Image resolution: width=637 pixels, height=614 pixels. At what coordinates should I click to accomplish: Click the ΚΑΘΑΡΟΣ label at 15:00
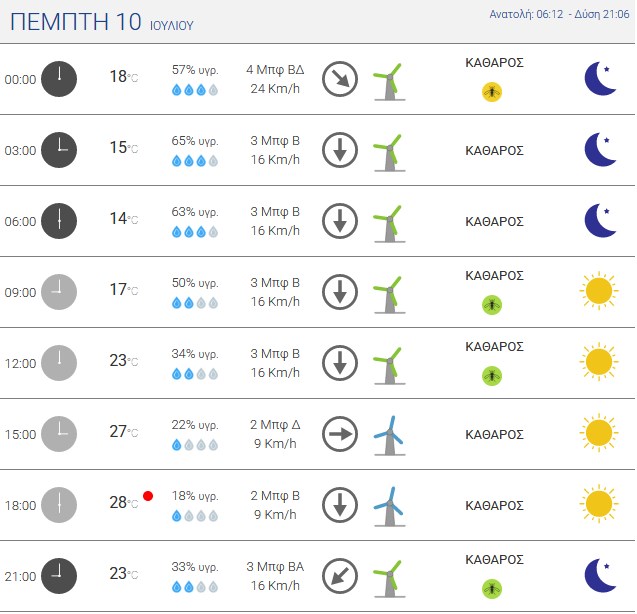click(494, 434)
